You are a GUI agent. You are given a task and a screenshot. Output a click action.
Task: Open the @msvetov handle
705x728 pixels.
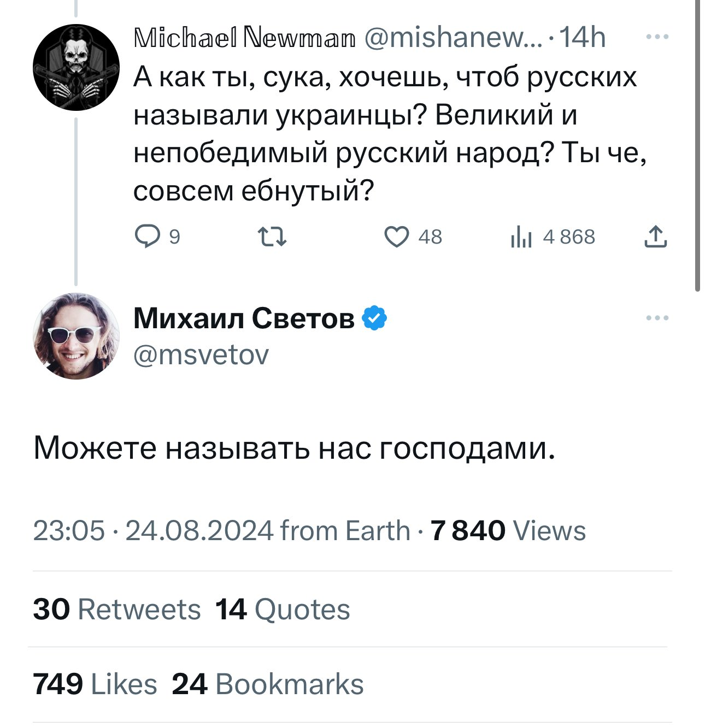201,355
